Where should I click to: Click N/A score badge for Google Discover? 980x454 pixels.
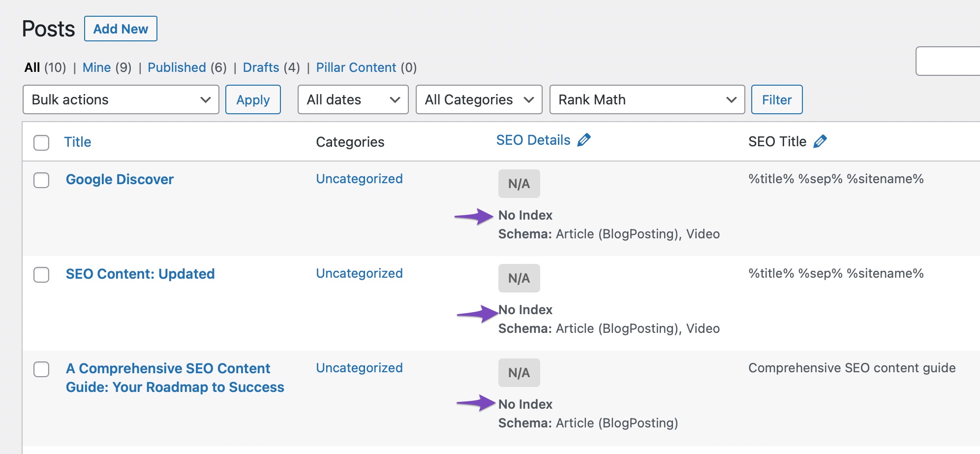click(519, 184)
